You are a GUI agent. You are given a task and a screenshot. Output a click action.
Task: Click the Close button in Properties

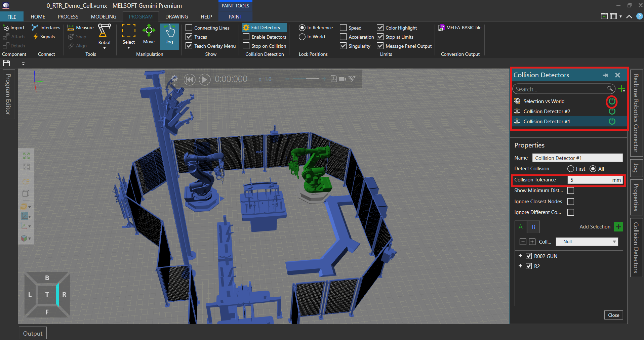613,315
